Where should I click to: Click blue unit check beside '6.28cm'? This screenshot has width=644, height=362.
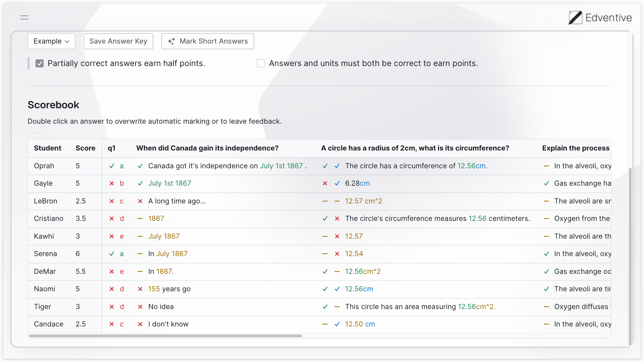pyautogui.click(x=337, y=183)
